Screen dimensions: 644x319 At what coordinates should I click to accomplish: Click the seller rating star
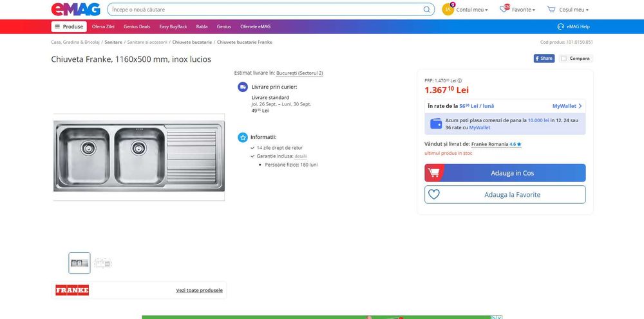(519, 144)
